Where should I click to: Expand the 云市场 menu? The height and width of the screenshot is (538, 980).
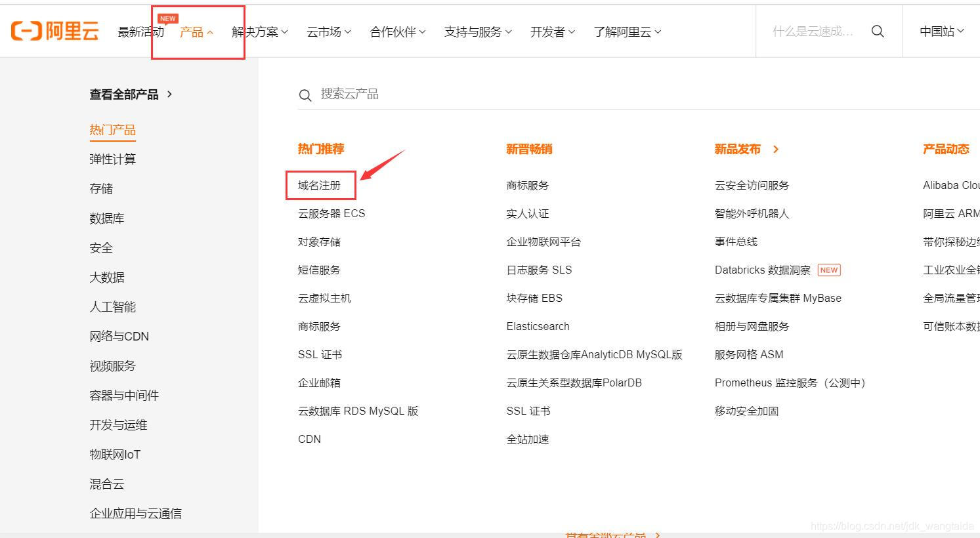329,31
